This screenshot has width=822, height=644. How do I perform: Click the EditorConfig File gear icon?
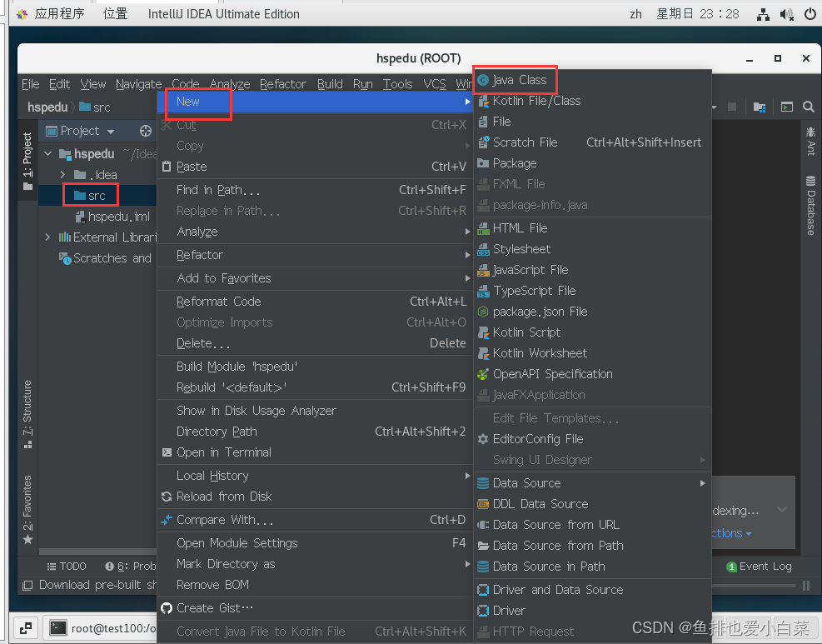click(x=483, y=439)
